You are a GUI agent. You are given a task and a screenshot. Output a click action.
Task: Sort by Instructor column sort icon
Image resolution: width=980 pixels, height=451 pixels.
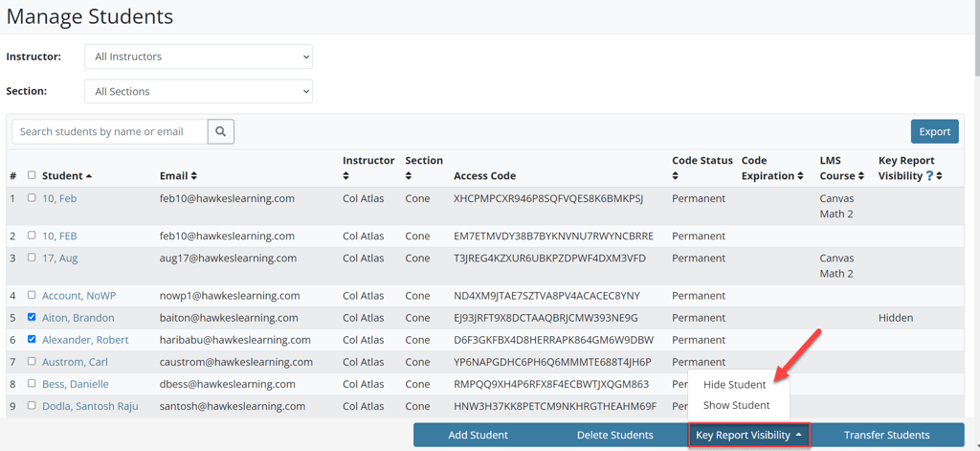(346, 176)
